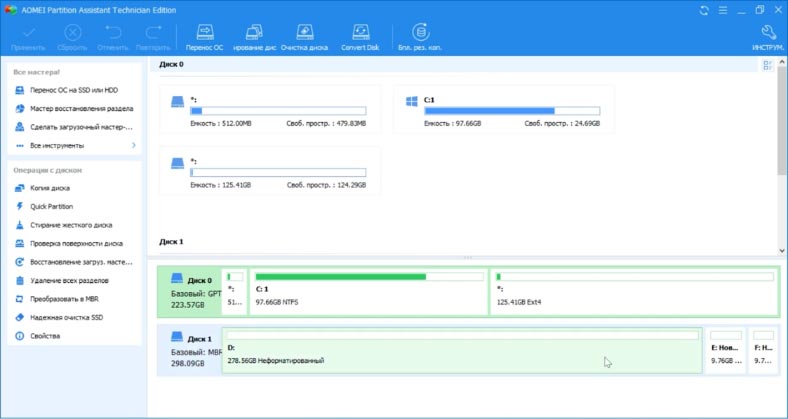Viewport: 788px width, 419px height.
Task: Toggle the partition view layout icon
Action: pos(768,65)
